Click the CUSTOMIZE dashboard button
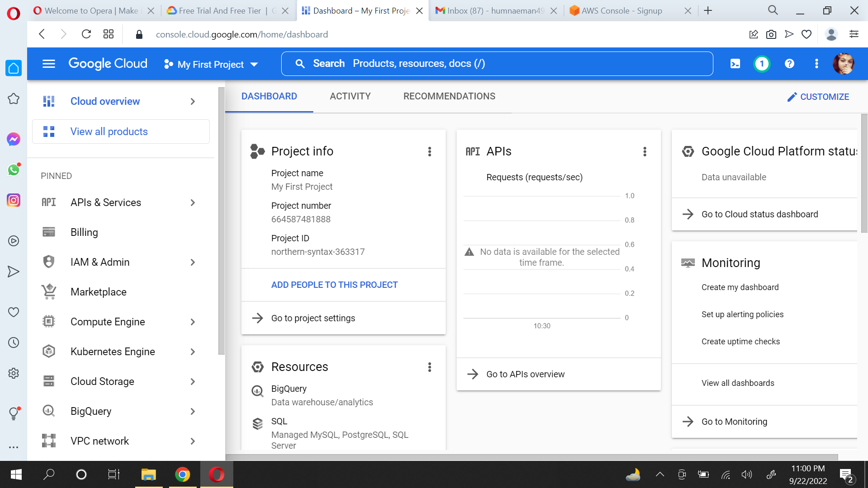 click(x=818, y=96)
